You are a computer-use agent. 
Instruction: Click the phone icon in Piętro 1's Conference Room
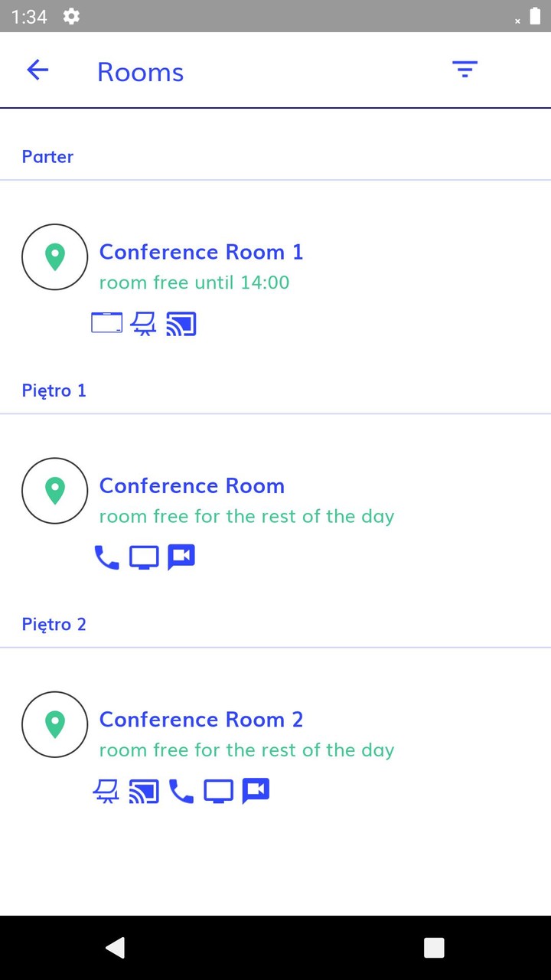tap(106, 557)
